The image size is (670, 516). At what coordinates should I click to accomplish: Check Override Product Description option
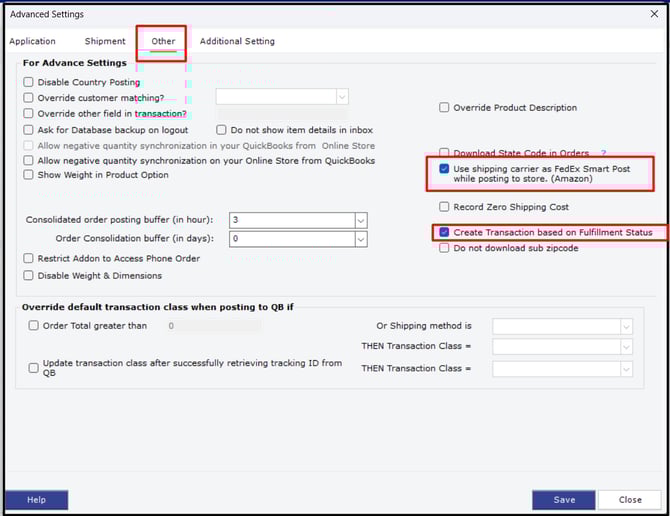[444, 108]
